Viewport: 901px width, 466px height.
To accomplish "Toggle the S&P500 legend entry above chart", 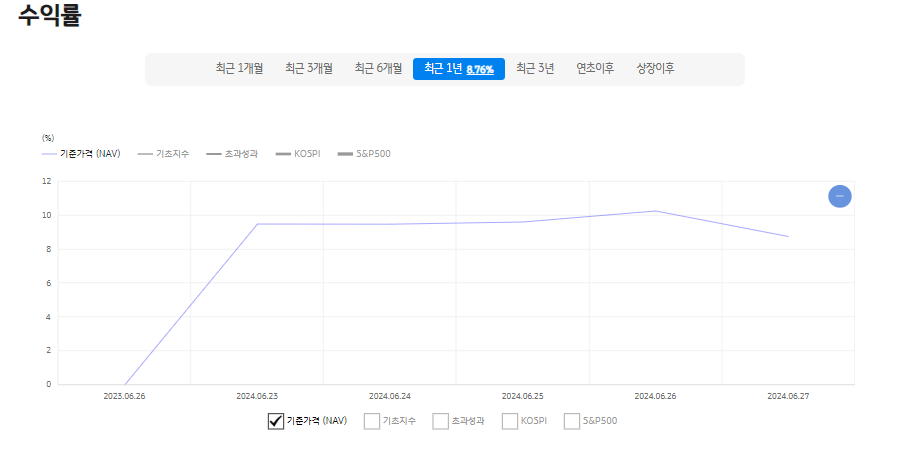I will 364,154.
